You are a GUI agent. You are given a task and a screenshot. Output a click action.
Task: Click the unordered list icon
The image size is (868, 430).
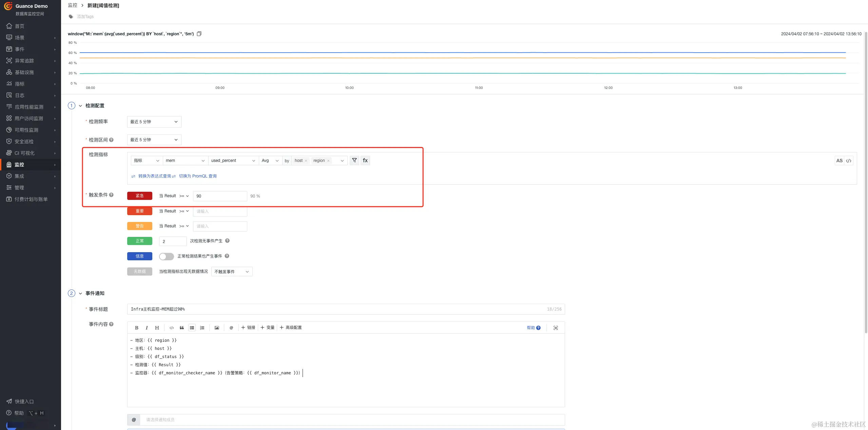click(x=192, y=328)
